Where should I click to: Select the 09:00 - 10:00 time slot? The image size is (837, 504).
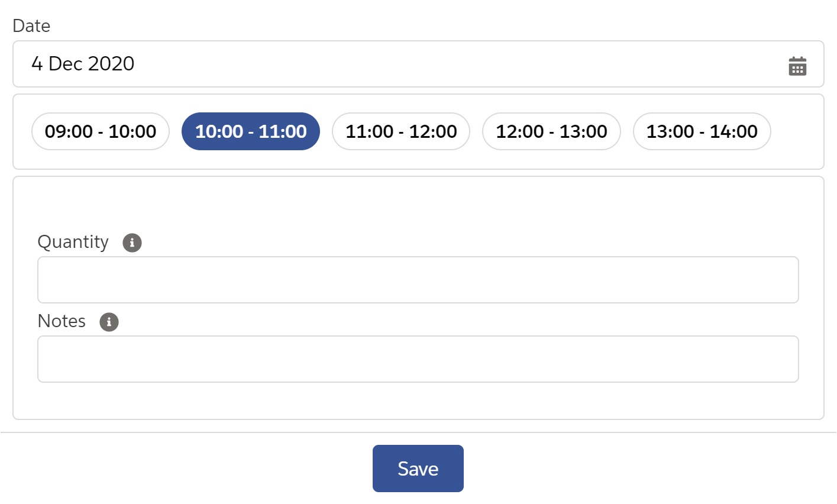point(101,131)
